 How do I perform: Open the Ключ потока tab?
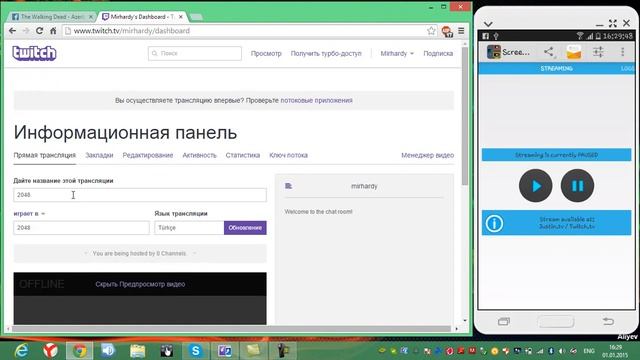(x=289, y=155)
